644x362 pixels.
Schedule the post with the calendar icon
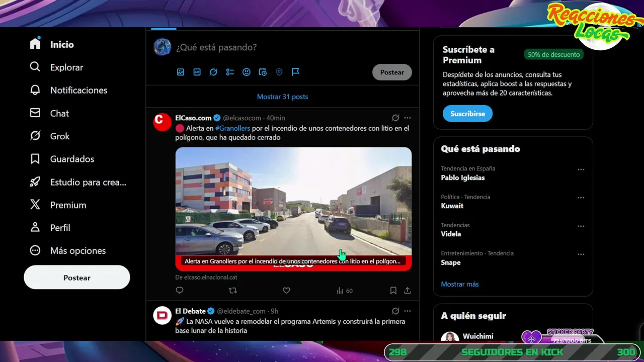[263, 72]
